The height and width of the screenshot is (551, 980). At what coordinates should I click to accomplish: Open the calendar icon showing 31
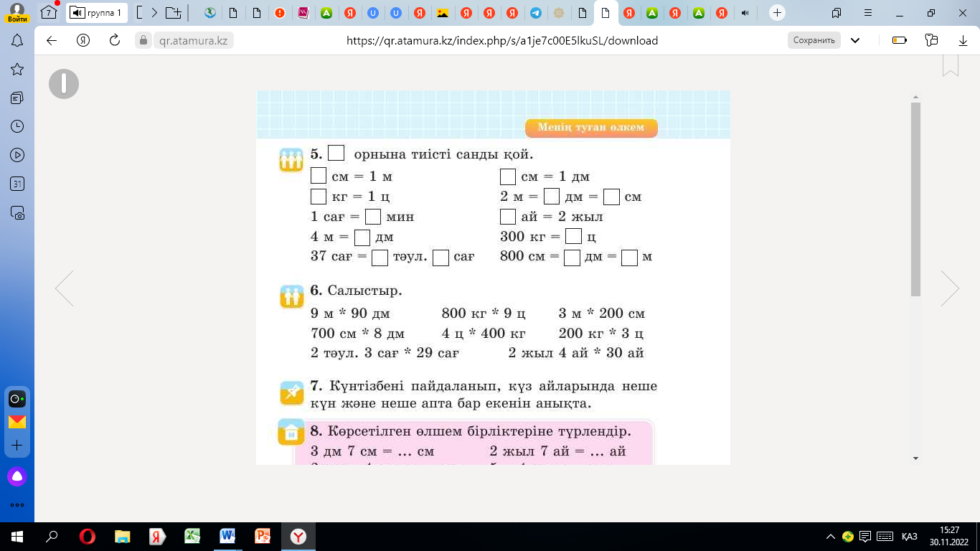(17, 184)
